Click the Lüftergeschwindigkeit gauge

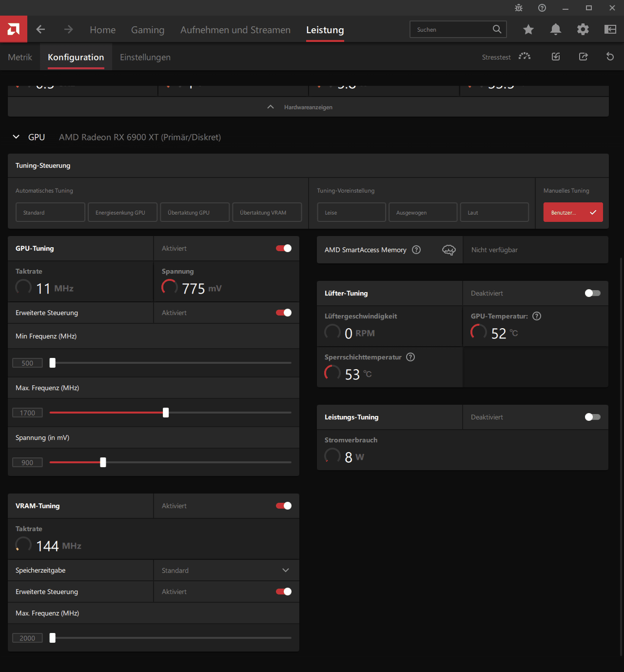click(x=332, y=332)
